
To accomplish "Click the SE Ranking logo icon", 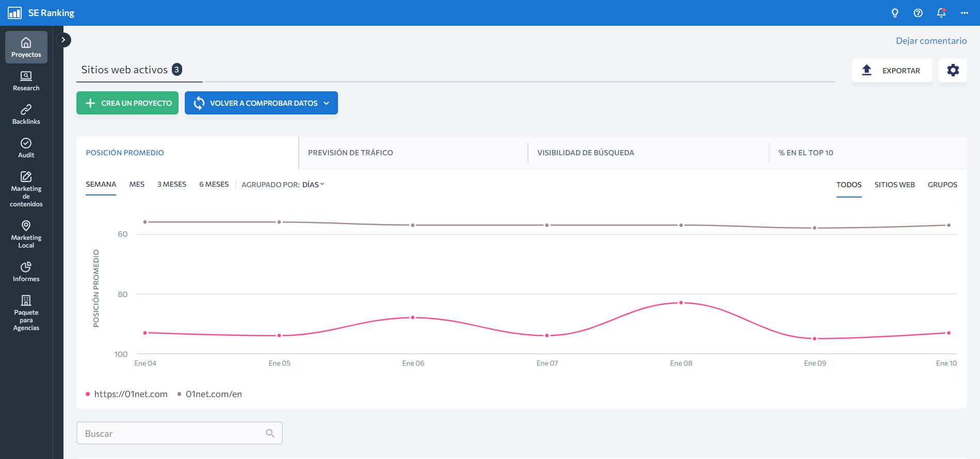I will click(14, 13).
